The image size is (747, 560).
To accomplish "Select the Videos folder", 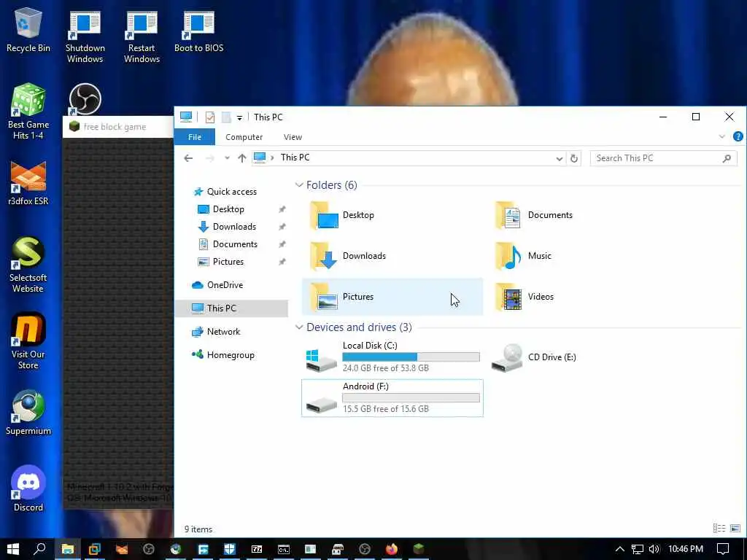I will pyautogui.click(x=524, y=297).
